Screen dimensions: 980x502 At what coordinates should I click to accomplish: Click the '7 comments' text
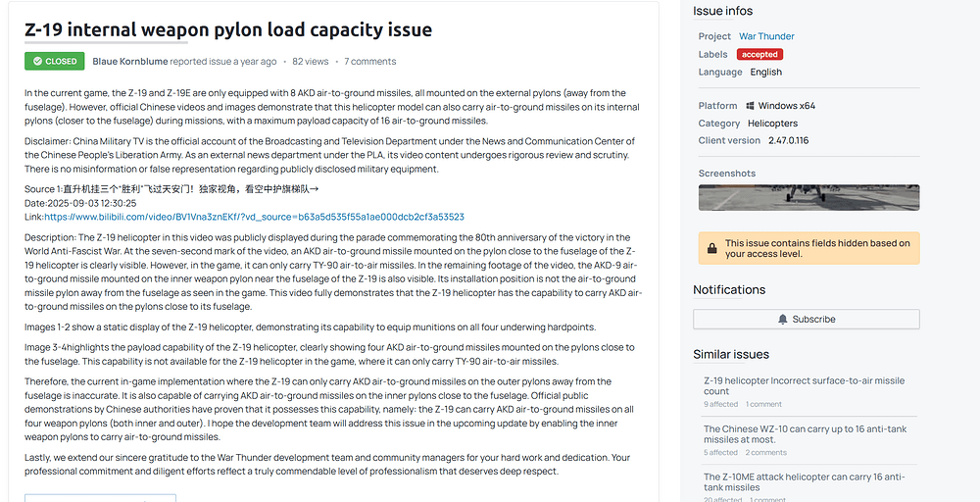pos(370,61)
